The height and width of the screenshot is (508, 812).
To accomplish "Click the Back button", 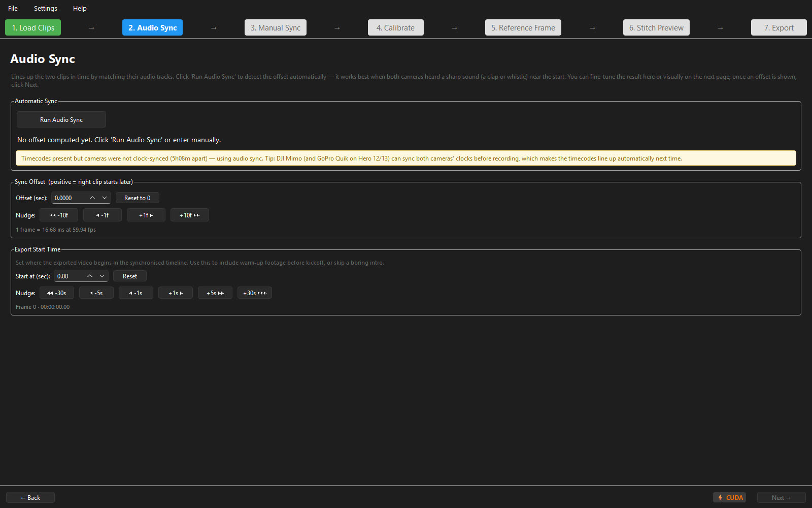I will click(30, 497).
